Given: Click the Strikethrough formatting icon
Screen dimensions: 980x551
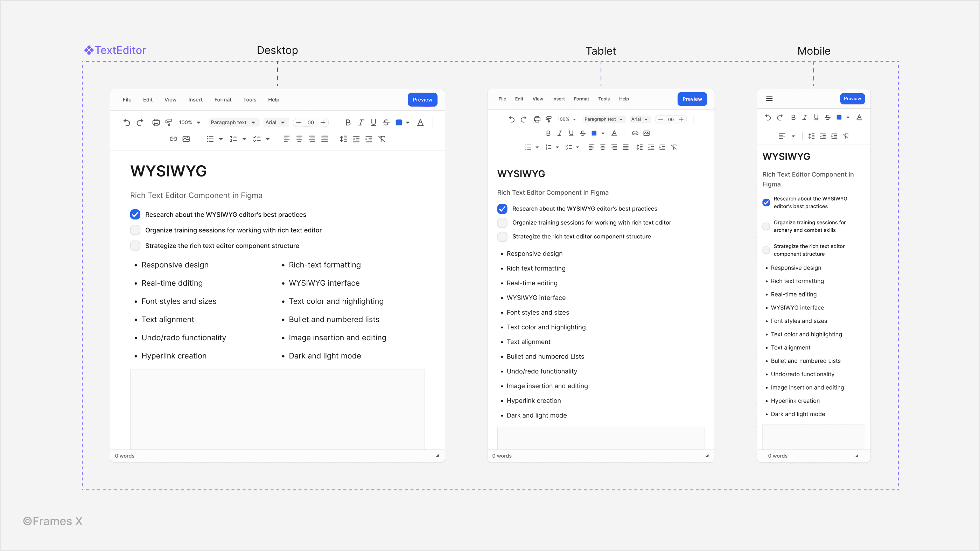Looking at the screenshot, I should click(x=386, y=122).
